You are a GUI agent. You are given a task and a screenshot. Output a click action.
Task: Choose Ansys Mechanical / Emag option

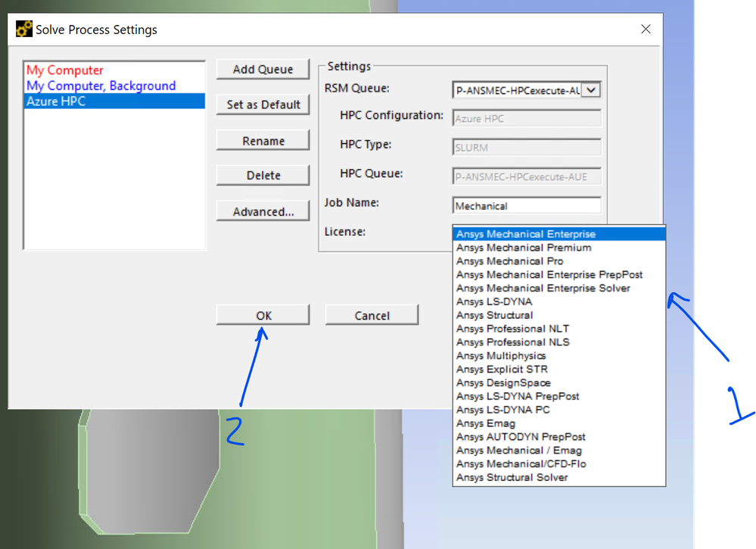(x=558, y=450)
